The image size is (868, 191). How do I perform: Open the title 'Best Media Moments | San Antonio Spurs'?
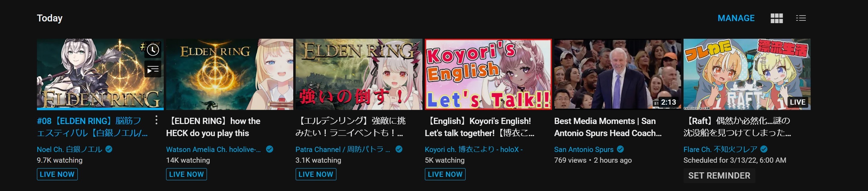[608, 127]
